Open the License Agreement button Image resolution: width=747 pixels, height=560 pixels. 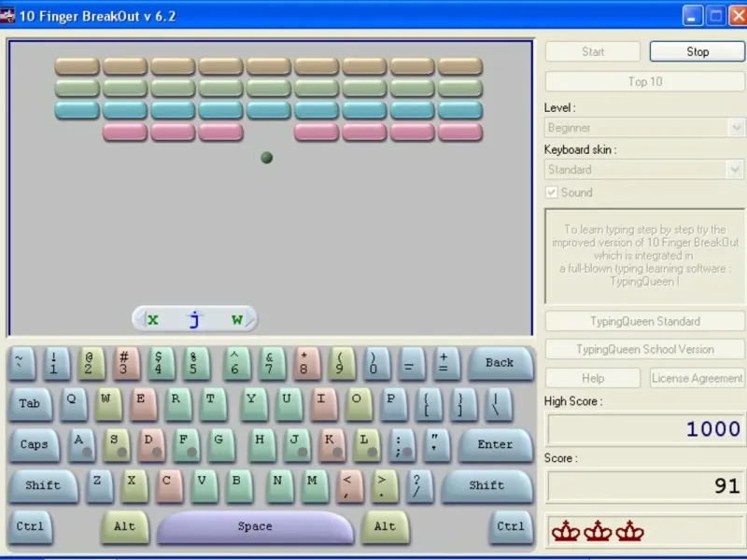pos(697,378)
